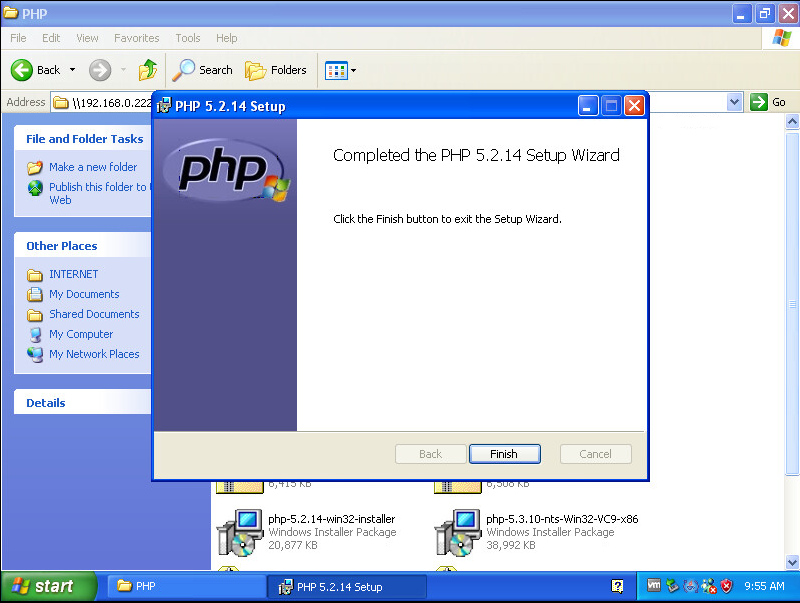Click the PHP 5.2.14 Setup taskbar button
This screenshot has width=800, height=603.
pyautogui.click(x=347, y=587)
